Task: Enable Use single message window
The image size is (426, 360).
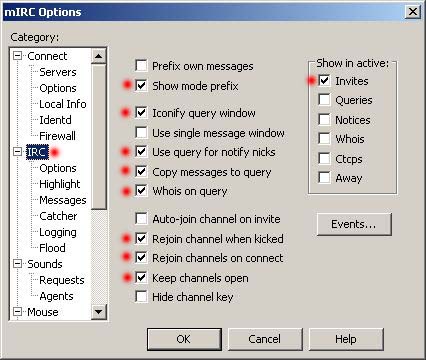Action: [141, 132]
